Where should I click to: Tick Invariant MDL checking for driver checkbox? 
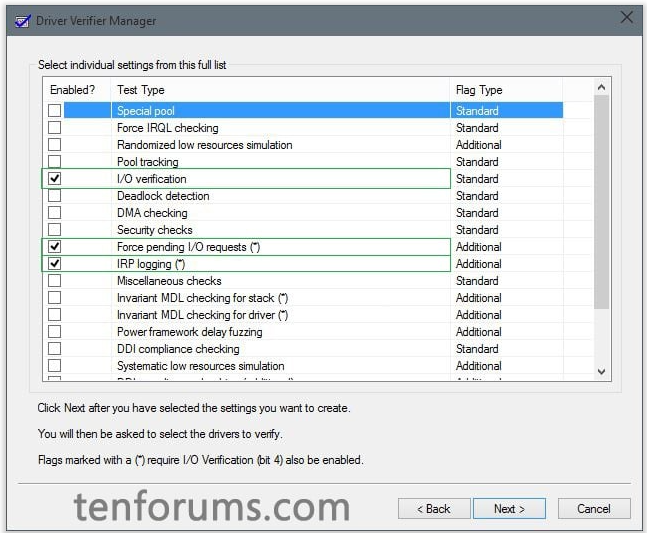pyautogui.click(x=54, y=315)
